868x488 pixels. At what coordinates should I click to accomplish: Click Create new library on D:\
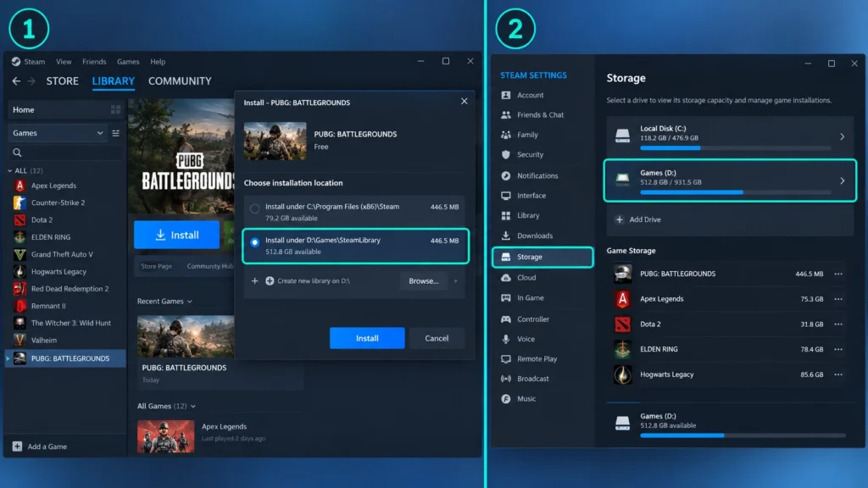click(313, 280)
